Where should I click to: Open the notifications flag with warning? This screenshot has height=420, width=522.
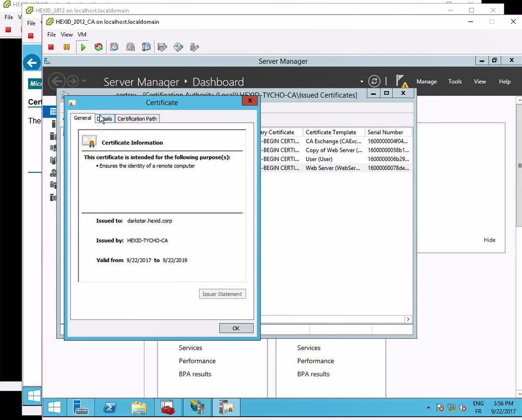coord(402,81)
